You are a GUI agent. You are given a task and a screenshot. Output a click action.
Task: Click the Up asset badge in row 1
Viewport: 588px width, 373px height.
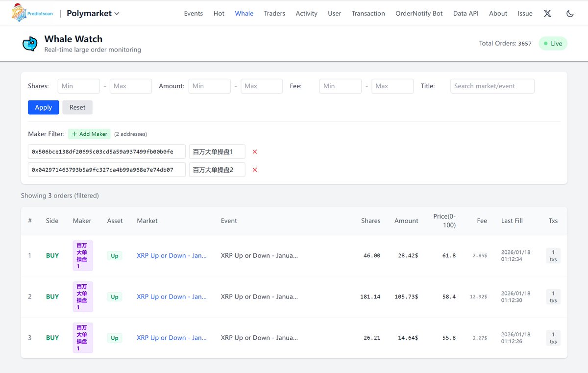[115, 255]
